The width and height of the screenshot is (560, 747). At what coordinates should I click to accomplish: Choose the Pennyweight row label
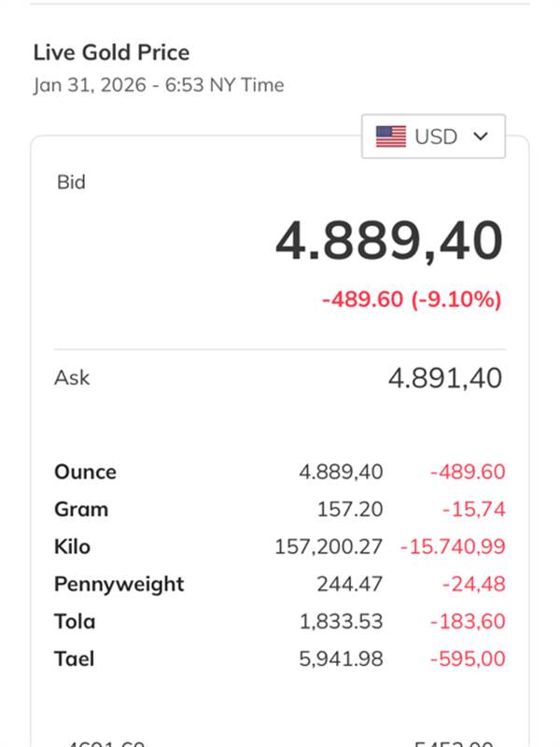click(119, 584)
